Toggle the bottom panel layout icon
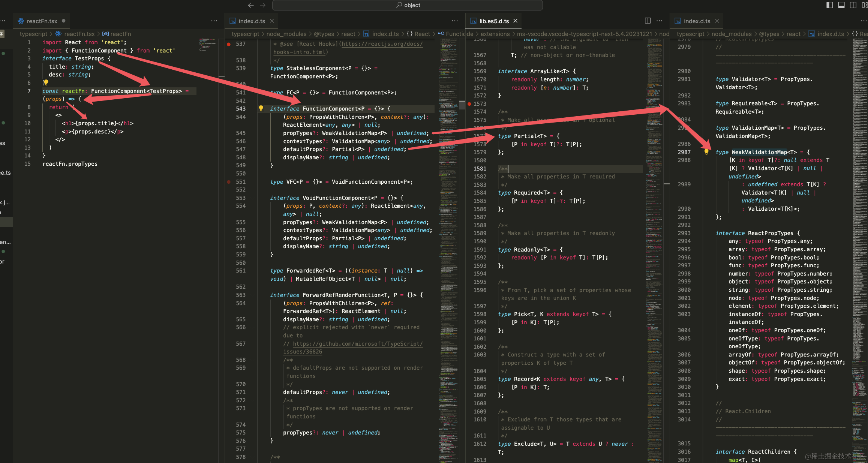The image size is (868, 463). (x=841, y=5)
